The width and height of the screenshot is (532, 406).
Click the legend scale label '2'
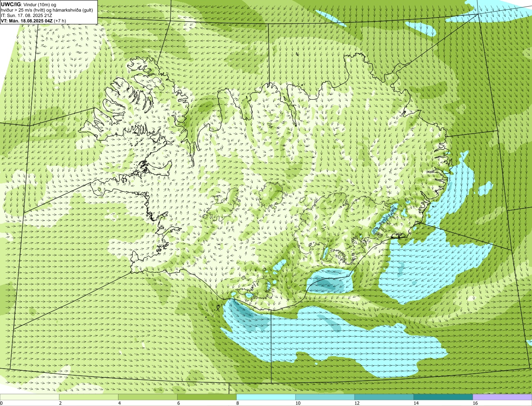point(60,403)
